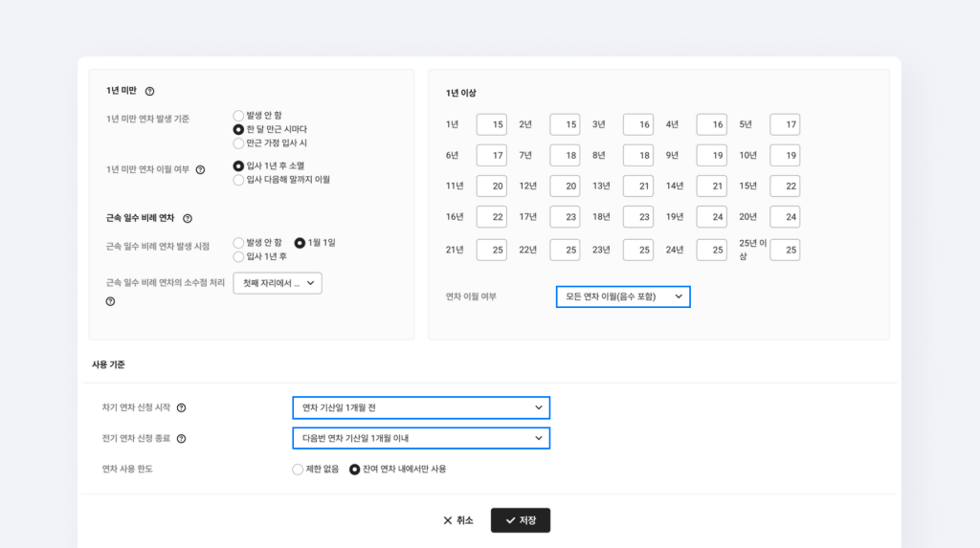Click the 2년 annual leave days field
Image resolution: width=980 pixels, height=548 pixels.
[565, 124]
